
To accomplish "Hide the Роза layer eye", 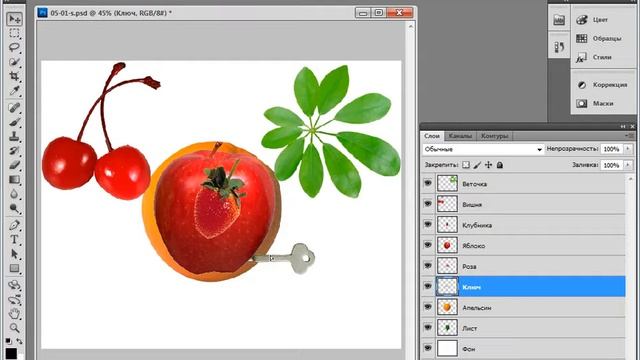I will (428, 266).
